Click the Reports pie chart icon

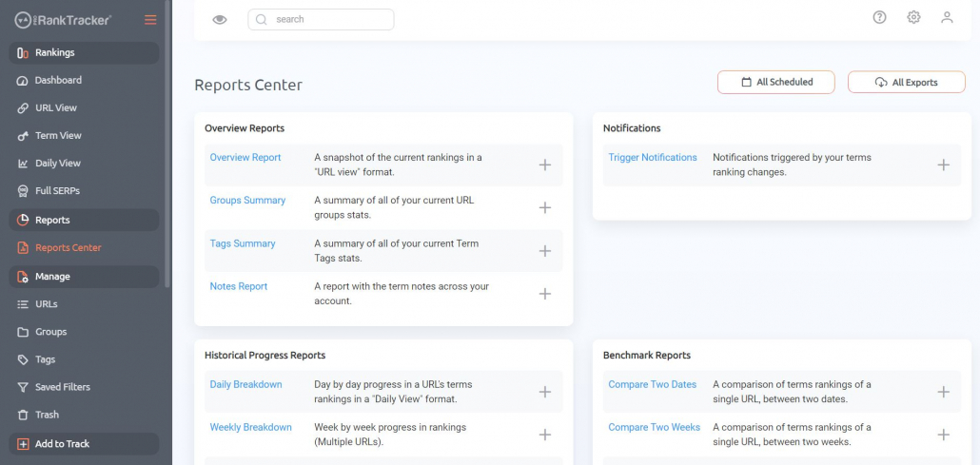point(23,220)
